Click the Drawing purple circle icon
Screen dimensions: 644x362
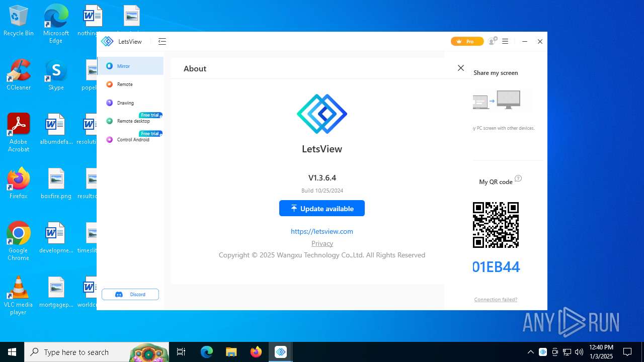click(x=109, y=103)
